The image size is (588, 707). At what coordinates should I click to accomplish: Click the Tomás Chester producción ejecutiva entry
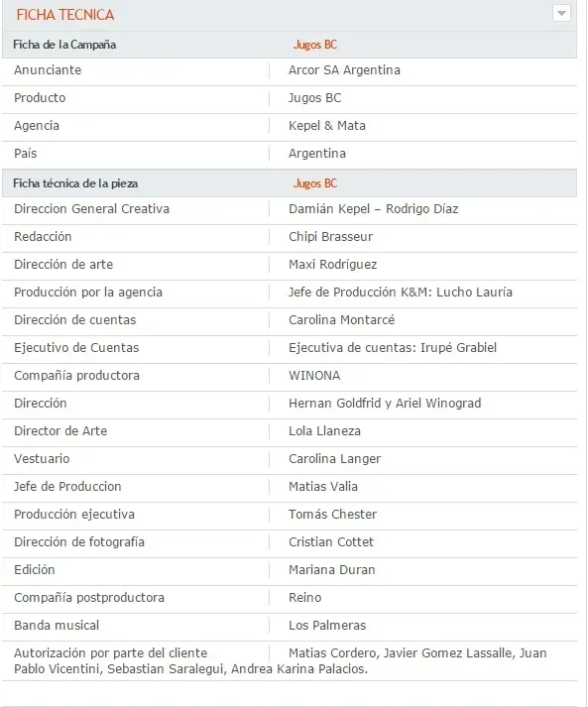click(x=332, y=515)
